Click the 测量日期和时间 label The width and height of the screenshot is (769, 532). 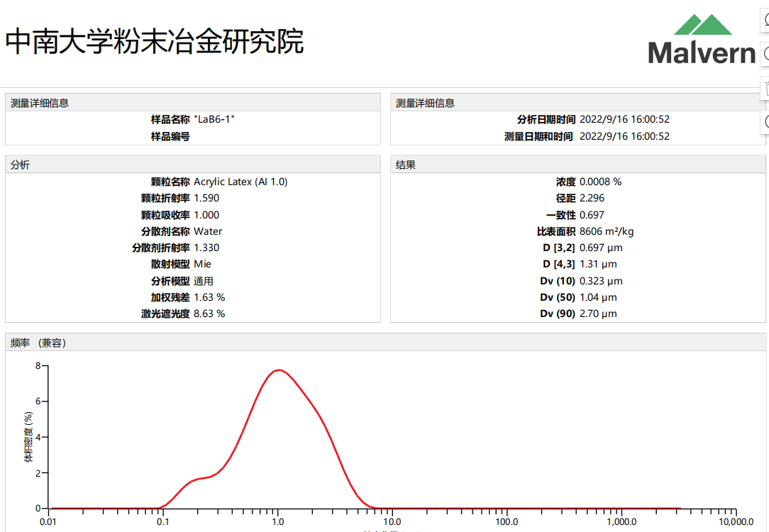tap(538, 136)
